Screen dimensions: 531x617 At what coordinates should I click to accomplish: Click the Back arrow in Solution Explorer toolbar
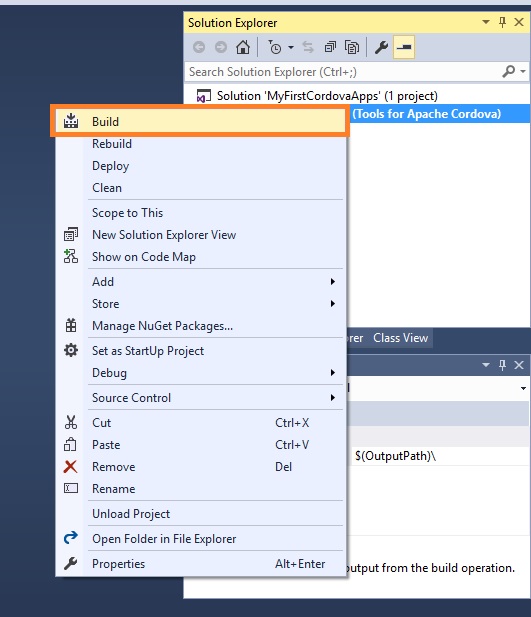[x=199, y=47]
